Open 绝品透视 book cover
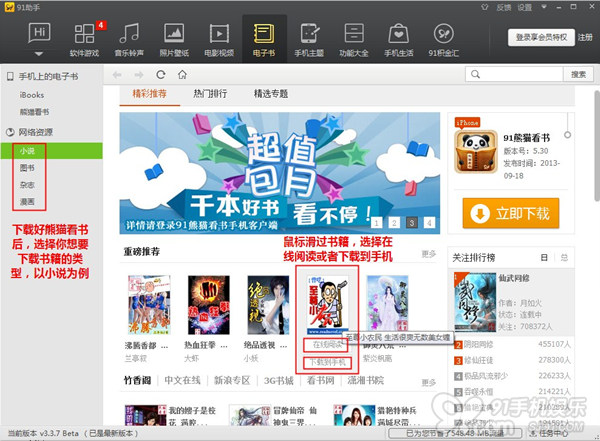The height and width of the screenshot is (441, 600). [x=269, y=305]
